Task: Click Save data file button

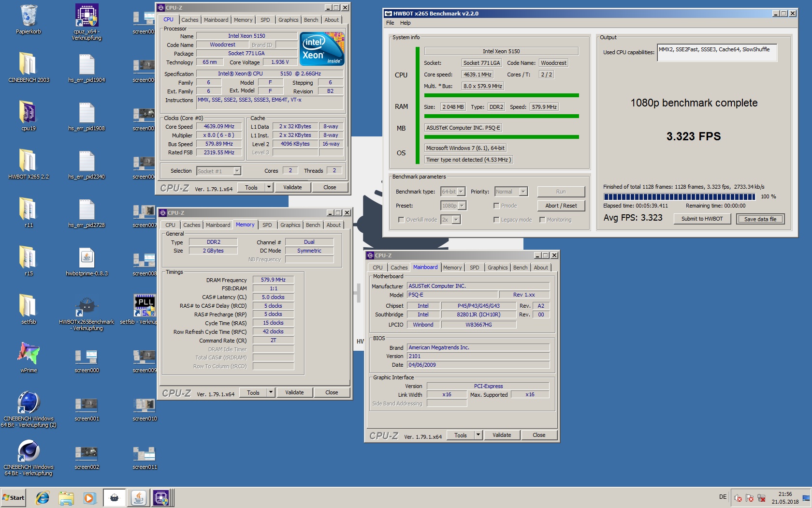Action: 760,219
